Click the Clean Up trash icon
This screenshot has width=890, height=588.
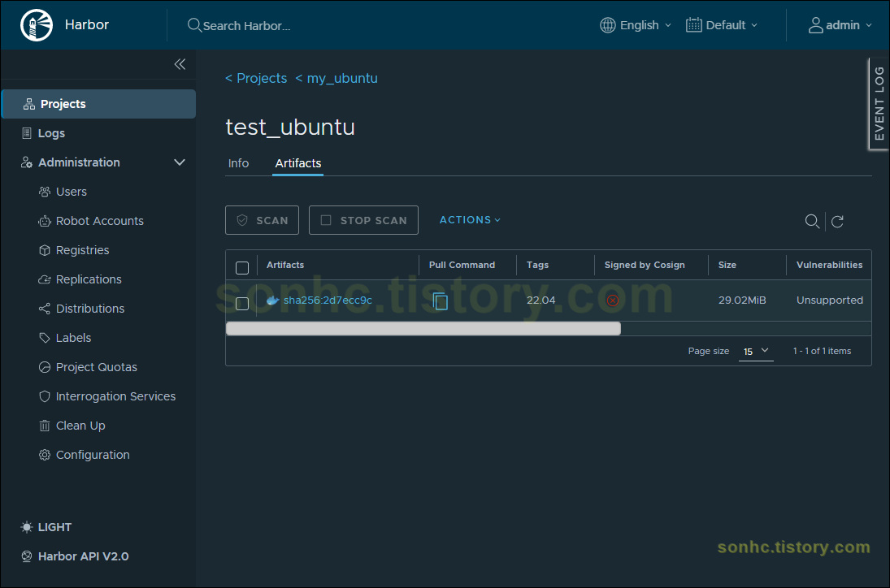(44, 426)
